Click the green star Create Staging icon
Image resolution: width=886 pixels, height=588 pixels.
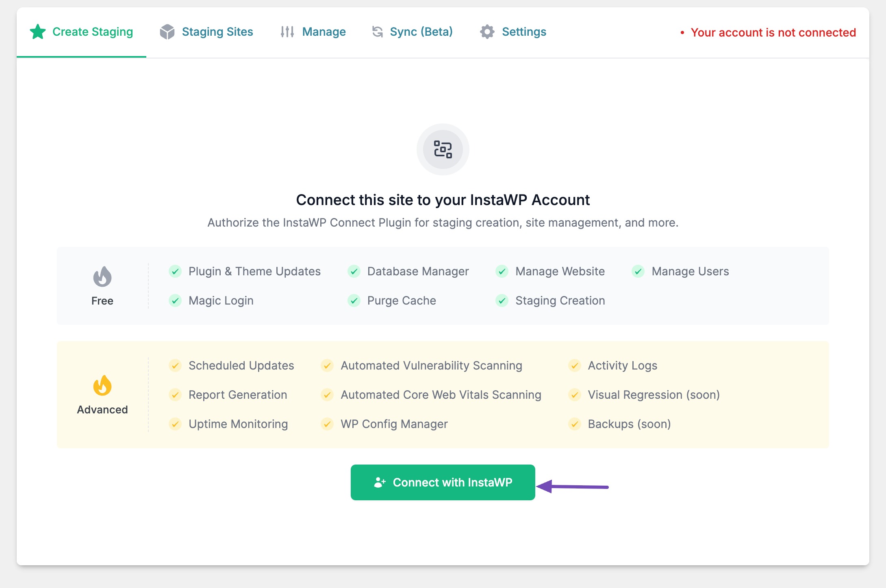point(38,32)
